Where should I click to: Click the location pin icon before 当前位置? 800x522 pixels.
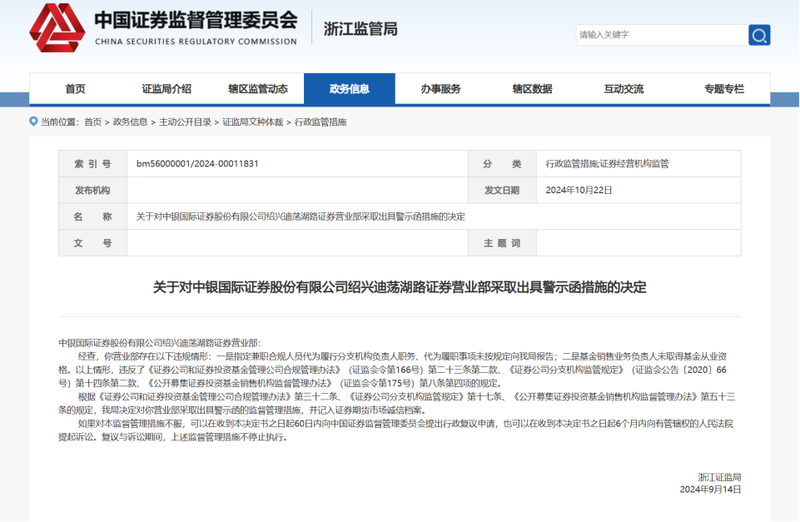tap(33, 122)
